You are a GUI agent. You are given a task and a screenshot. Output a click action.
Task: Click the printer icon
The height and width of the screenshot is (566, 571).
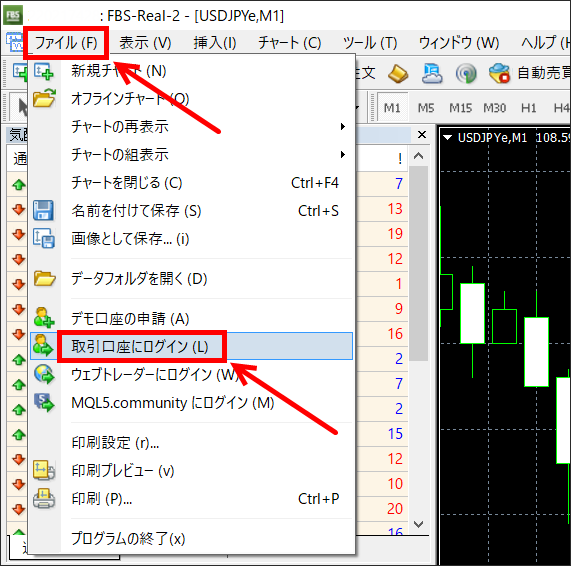tap(44, 499)
